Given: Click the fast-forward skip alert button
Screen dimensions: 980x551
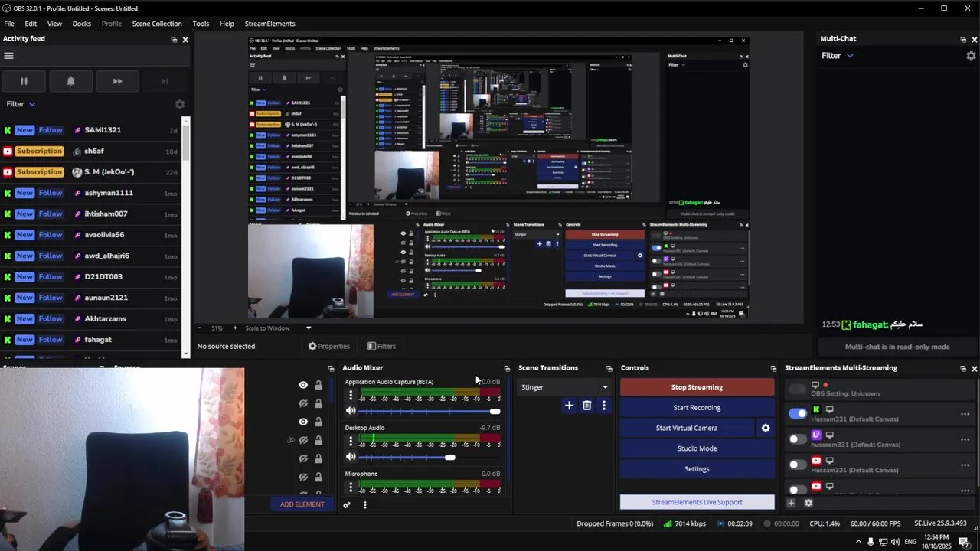Looking at the screenshot, I should pos(117,81).
